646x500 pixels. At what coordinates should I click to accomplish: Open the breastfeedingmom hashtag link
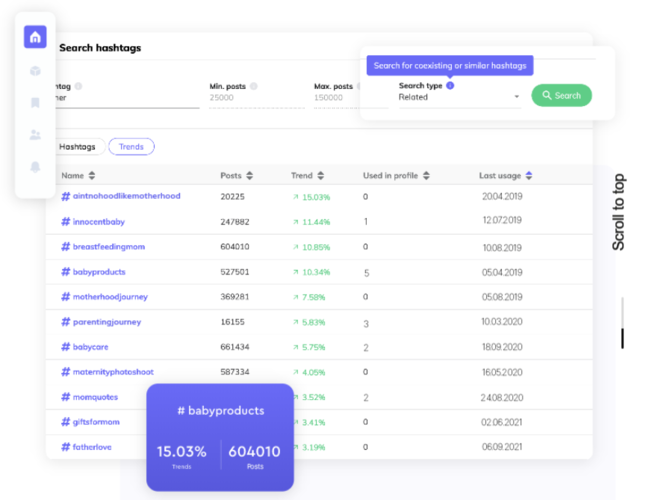(109, 246)
